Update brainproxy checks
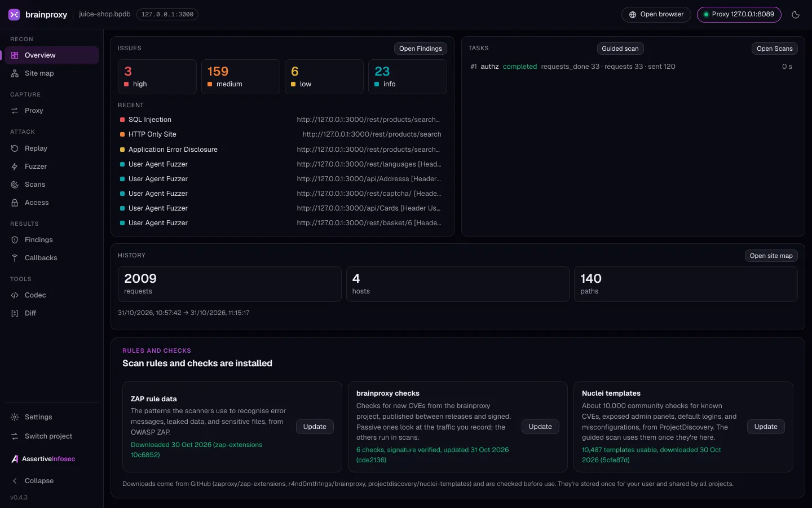Viewport: 812px width, 508px height. tap(540, 427)
